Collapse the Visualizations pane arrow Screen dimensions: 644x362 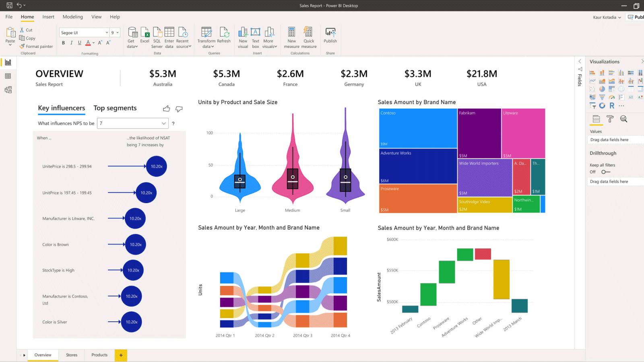point(642,62)
